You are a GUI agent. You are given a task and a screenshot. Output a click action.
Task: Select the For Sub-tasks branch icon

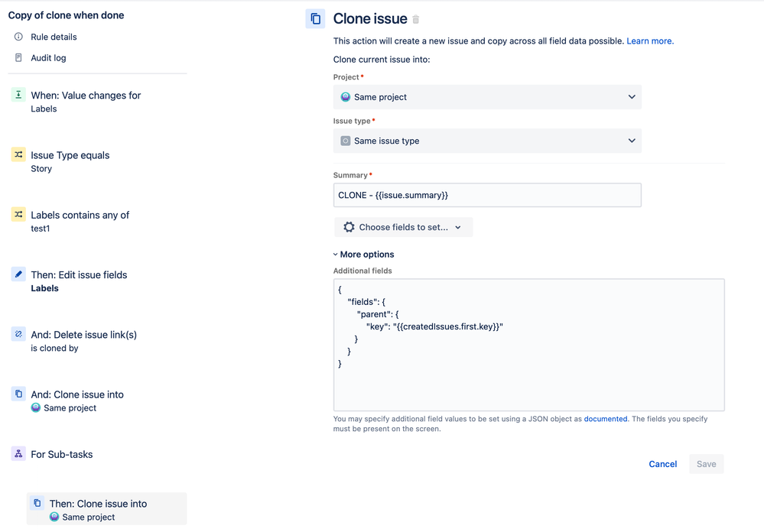(x=18, y=453)
